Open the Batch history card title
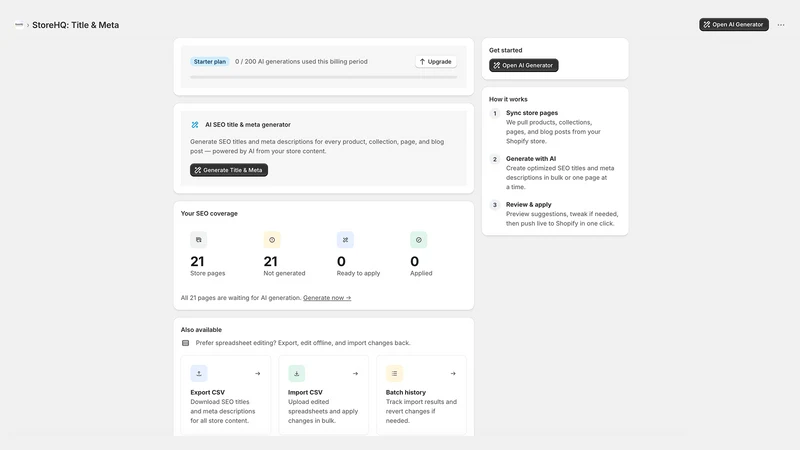The height and width of the screenshot is (450, 800). [x=406, y=392]
